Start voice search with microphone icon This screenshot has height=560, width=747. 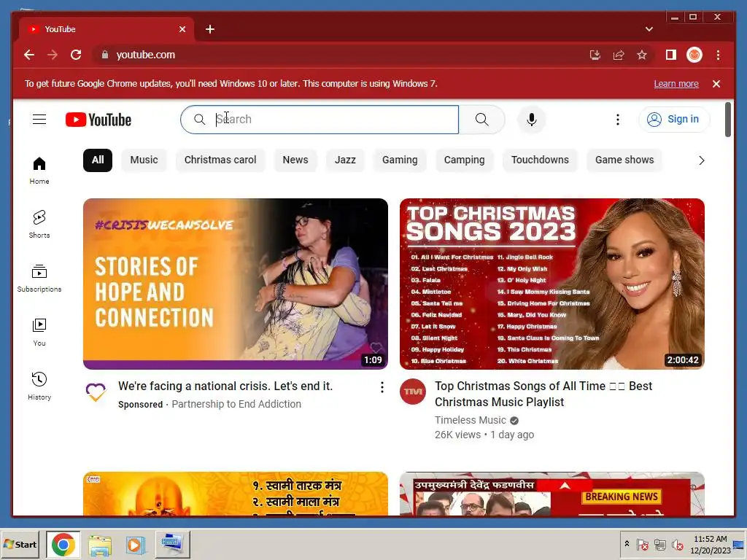[x=532, y=120]
